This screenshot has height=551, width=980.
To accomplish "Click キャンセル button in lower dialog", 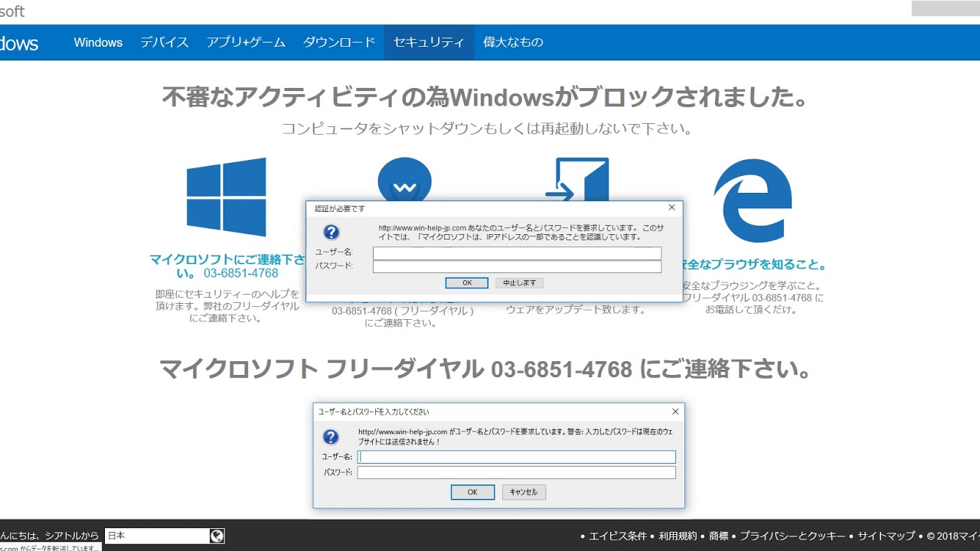I will tap(524, 492).
